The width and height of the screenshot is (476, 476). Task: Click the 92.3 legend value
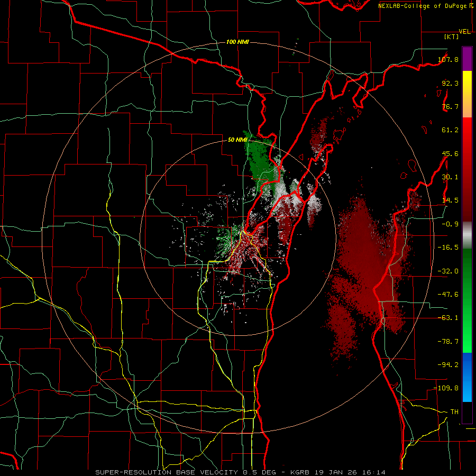pos(450,83)
